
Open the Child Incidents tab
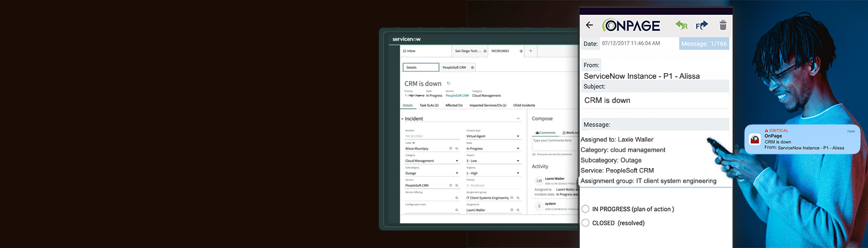pyautogui.click(x=524, y=105)
